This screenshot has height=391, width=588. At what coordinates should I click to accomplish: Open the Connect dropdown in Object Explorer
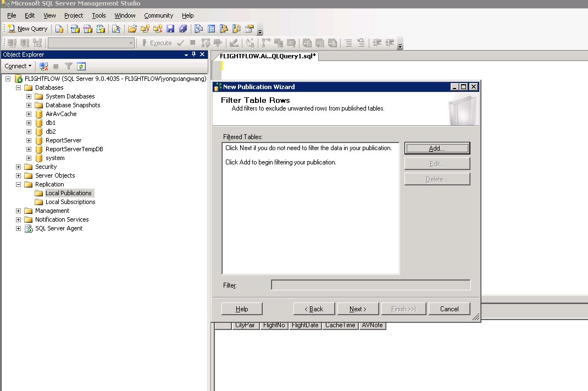tap(18, 66)
